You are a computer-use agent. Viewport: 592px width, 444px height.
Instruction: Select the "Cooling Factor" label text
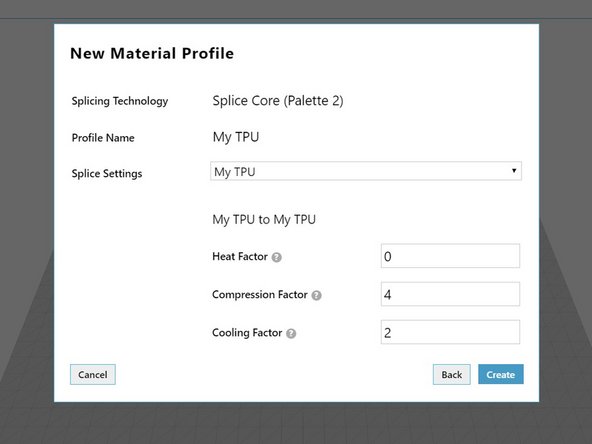247,333
